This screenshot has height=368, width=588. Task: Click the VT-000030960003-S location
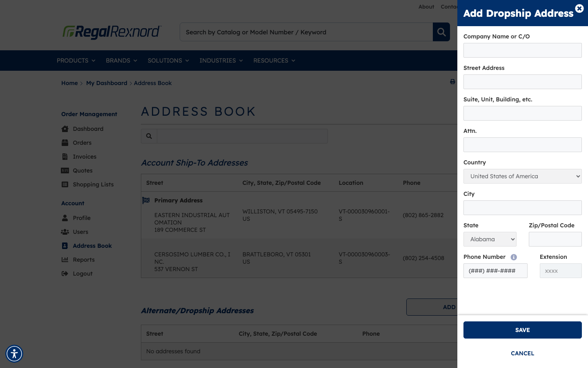364,258
